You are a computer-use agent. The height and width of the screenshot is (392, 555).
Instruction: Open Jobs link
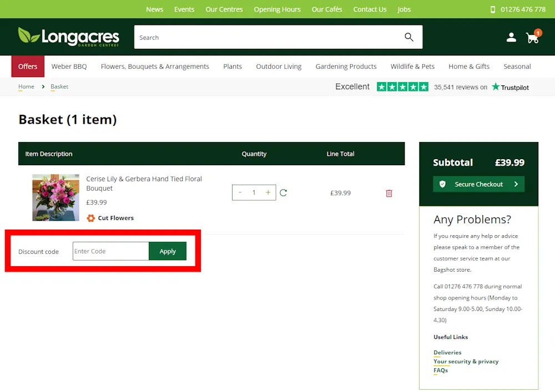coord(404,9)
